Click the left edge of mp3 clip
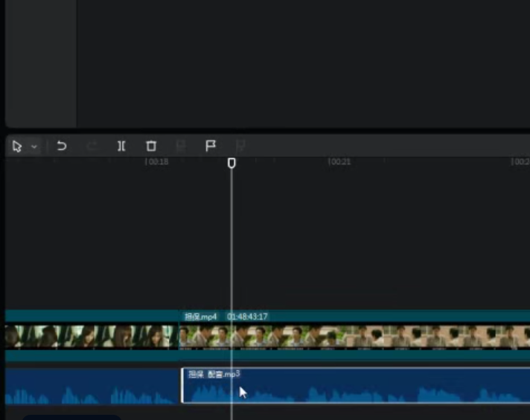Viewport: 530px width, 420px height. (182, 386)
